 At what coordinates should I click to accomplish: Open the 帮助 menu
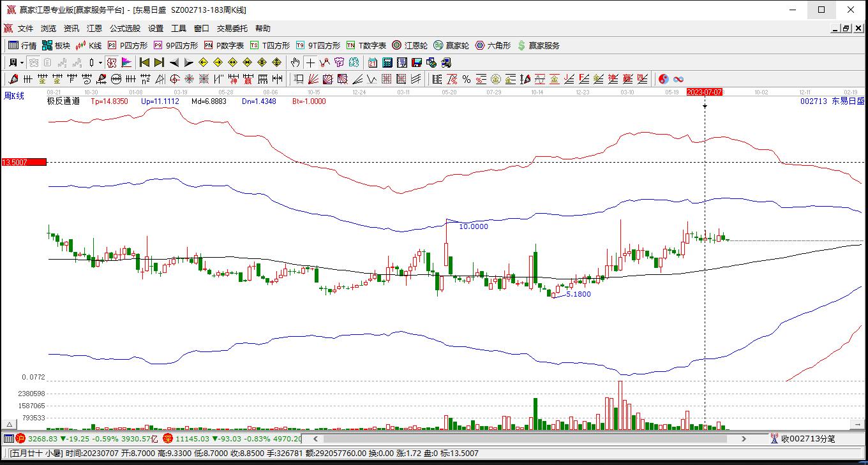tap(263, 29)
